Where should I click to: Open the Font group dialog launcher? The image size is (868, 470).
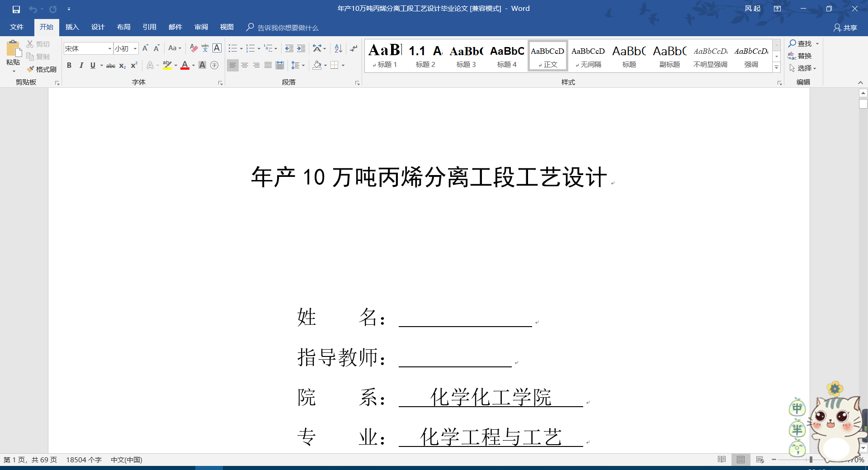[220, 83]
